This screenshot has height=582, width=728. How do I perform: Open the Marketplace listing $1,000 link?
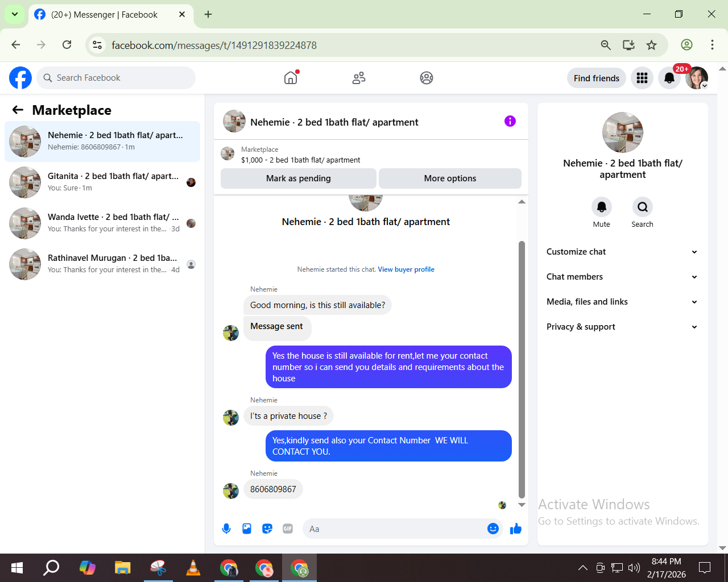pyautogui.click(x=300, y=160)
